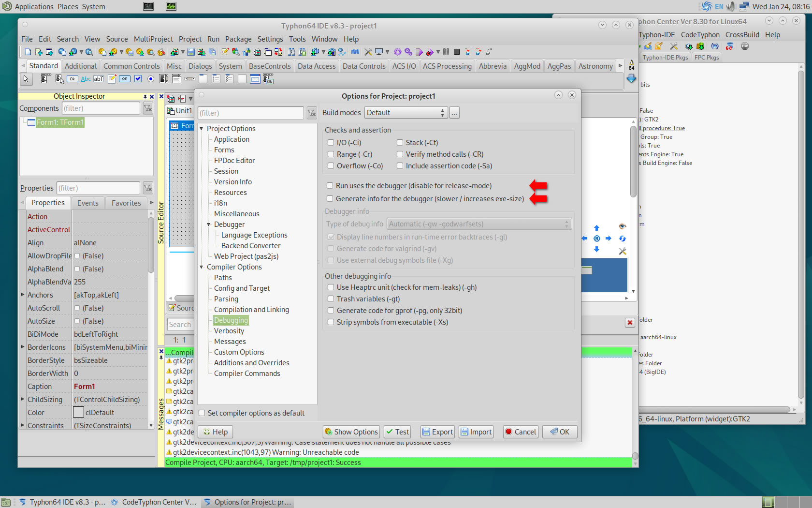Switch to the Data Access palette tab
Image resolution: width=812 pixels, height=508 pixels.
coord(317,66)
